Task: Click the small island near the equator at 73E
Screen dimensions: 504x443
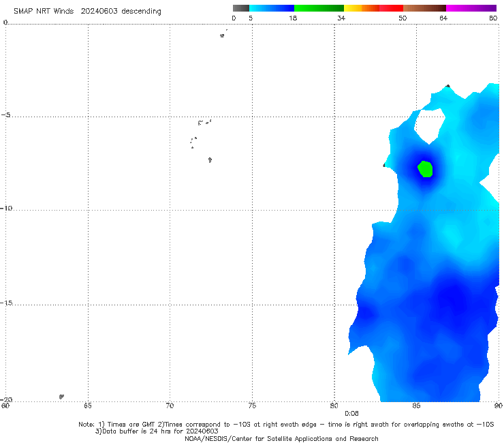Action: click(x=222, y=35)
